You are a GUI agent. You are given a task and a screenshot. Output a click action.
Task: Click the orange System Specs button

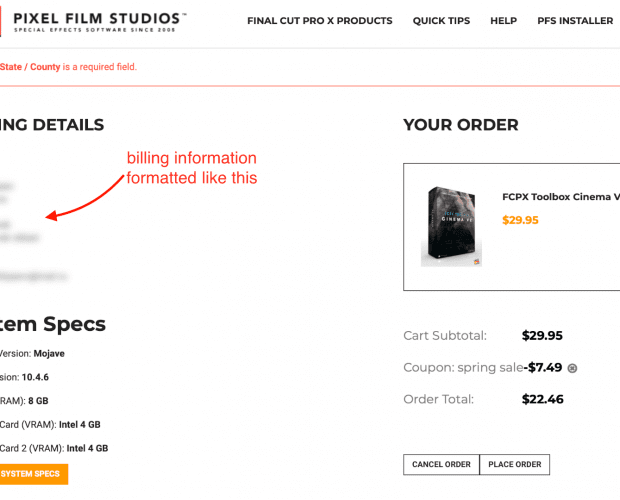(33, 474)
